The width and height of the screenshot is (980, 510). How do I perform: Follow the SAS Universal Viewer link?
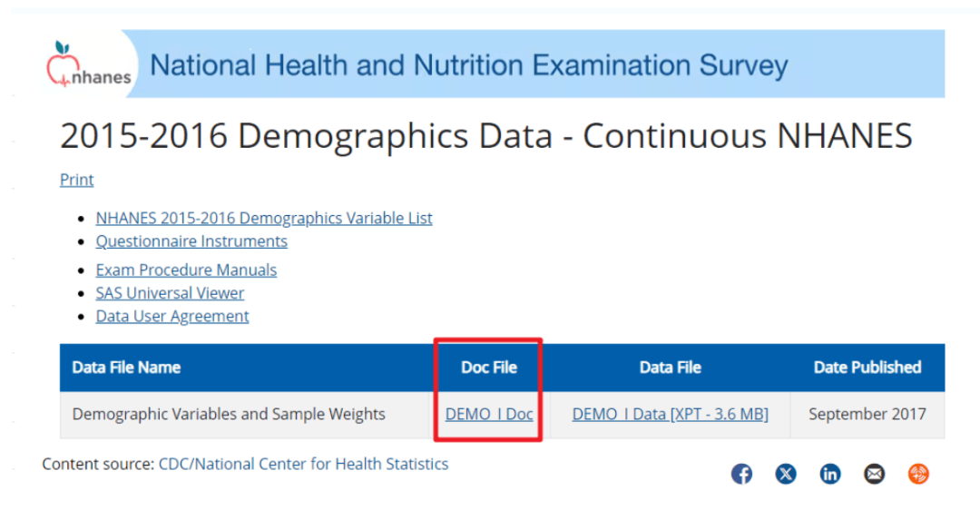point(170,293)
